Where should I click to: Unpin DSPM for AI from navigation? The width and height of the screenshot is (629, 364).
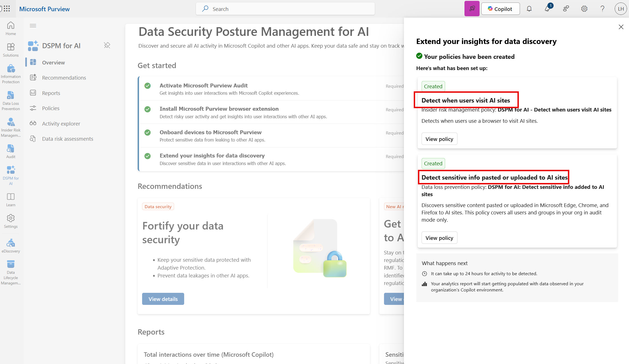107,45
